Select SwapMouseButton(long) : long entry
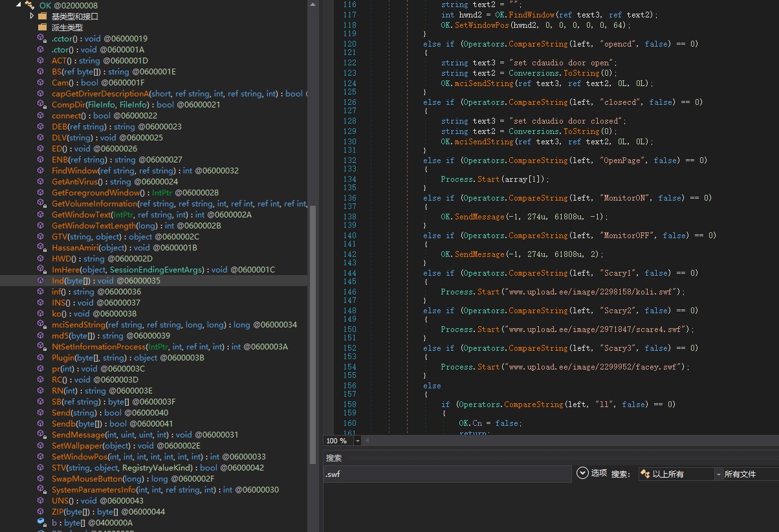This screenshot has width=779, height=532. pyautogui.click(x=133, y=478)
